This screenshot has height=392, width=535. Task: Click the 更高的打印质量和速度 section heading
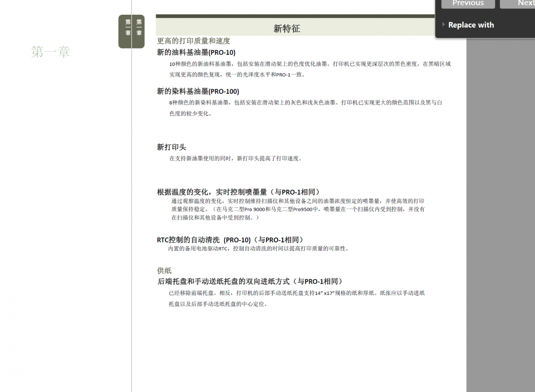point(193,41)
